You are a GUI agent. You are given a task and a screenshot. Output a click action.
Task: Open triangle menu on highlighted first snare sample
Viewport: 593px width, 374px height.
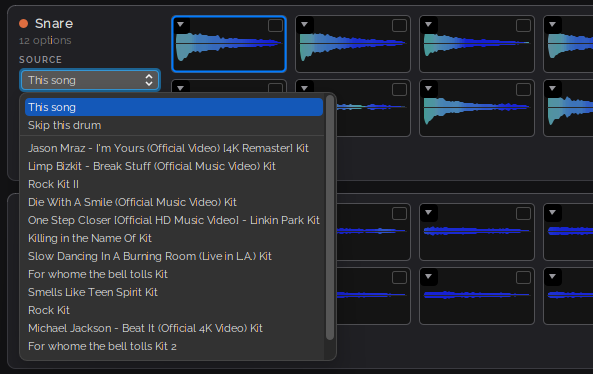(x=181, y=25)
